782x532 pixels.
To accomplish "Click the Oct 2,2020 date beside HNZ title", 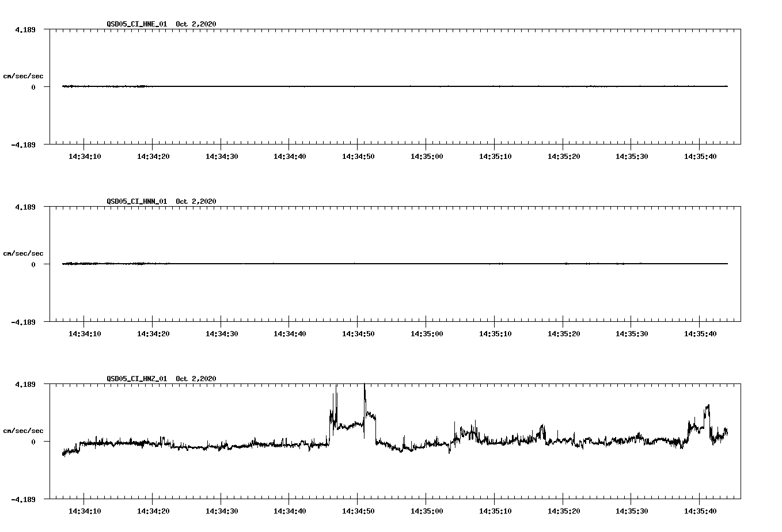I will pyautogui.click(x=196, y=379).
